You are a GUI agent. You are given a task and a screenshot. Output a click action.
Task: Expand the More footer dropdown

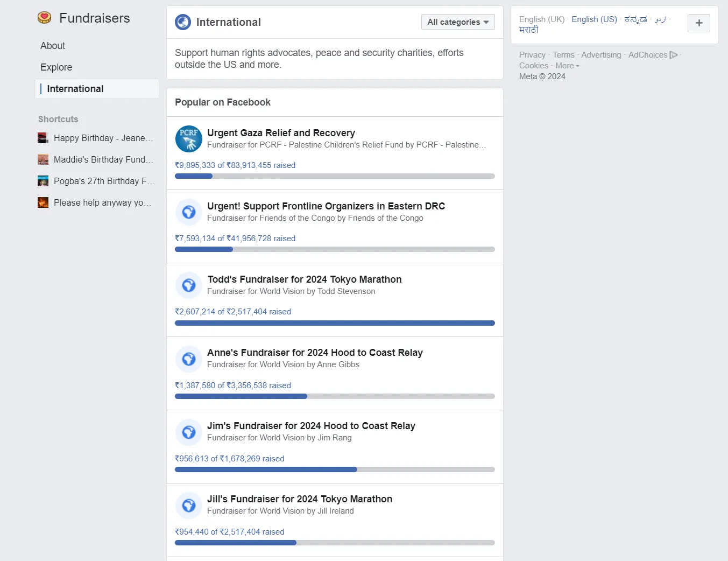point(567,66)
